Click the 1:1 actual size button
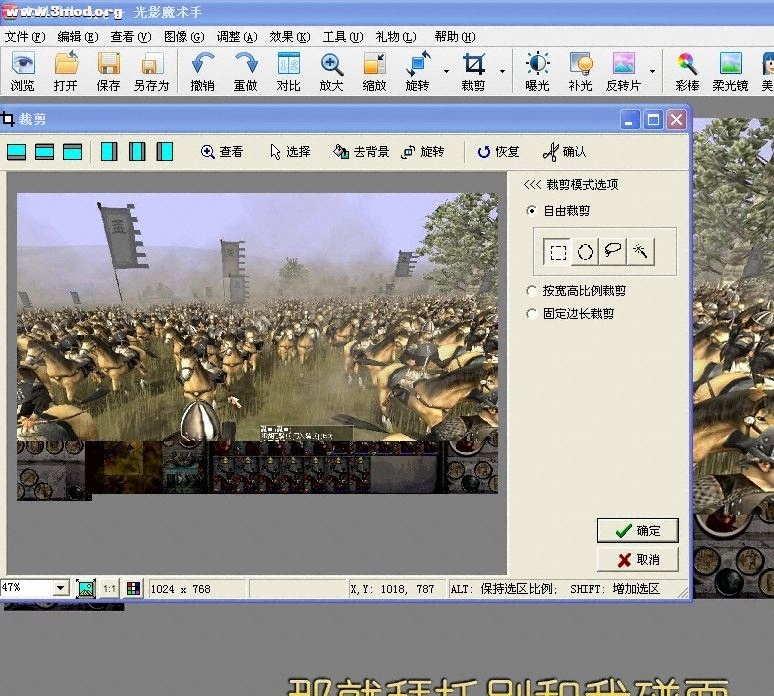Viewport: 774px width, 696px height. point(110,589)
